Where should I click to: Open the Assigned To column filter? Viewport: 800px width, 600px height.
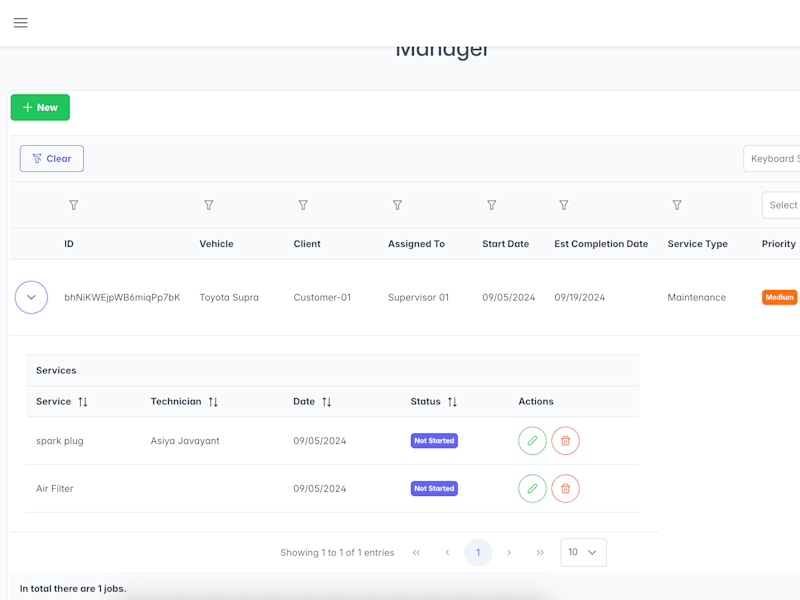pos(397,205)
